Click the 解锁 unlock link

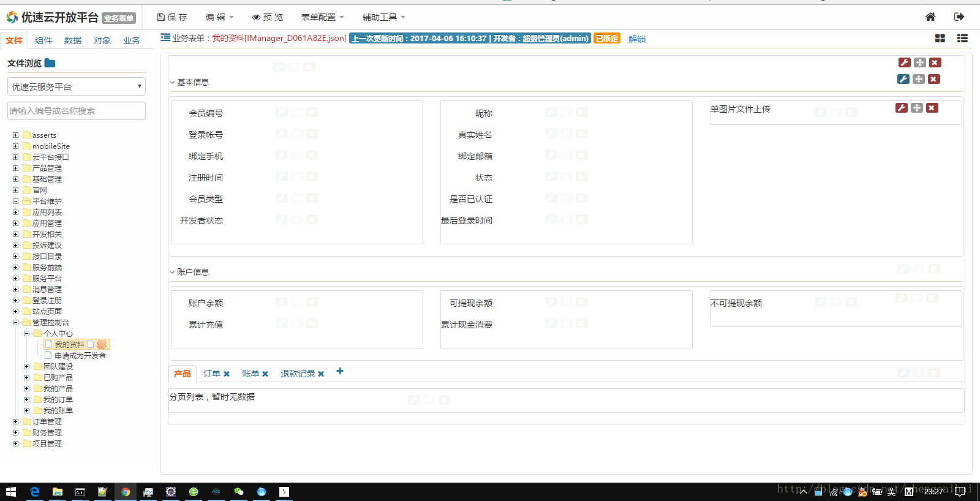(637, 39)
